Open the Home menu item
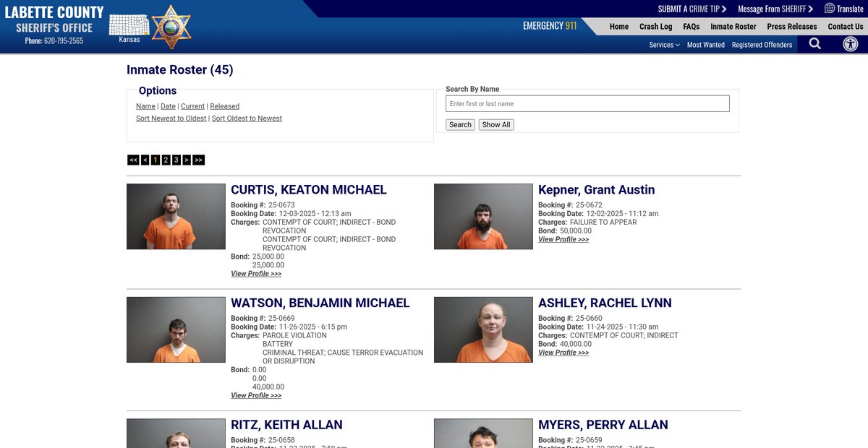868x448 pixels. 619,27
